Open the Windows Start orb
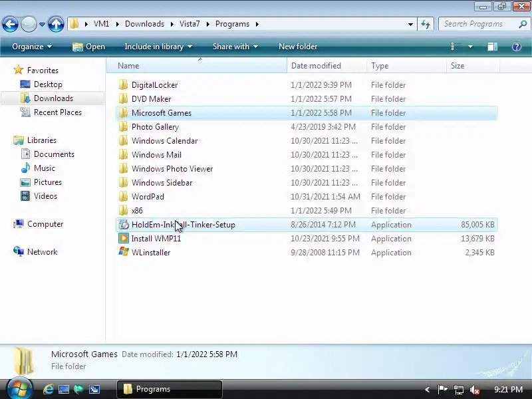The width and height of the screenshot is (532, 399). click(19, 388)
